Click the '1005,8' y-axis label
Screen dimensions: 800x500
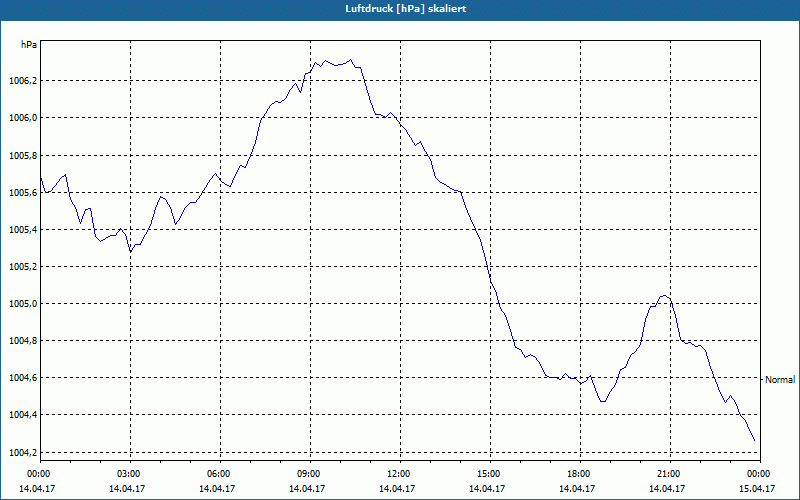coord(23,155)
